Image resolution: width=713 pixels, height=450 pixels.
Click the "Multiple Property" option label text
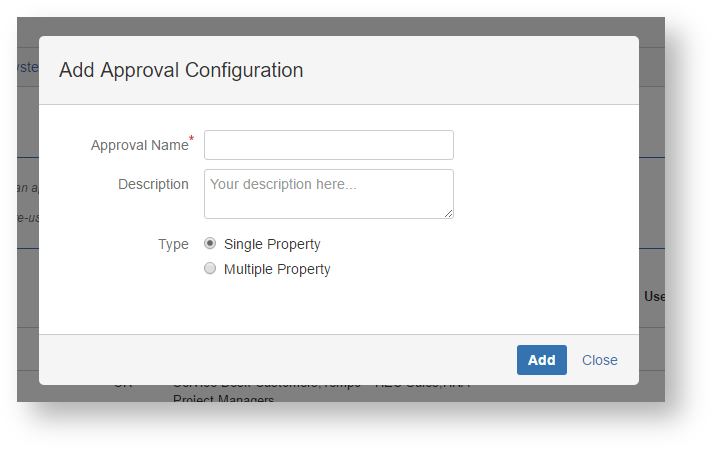[277, 269]
